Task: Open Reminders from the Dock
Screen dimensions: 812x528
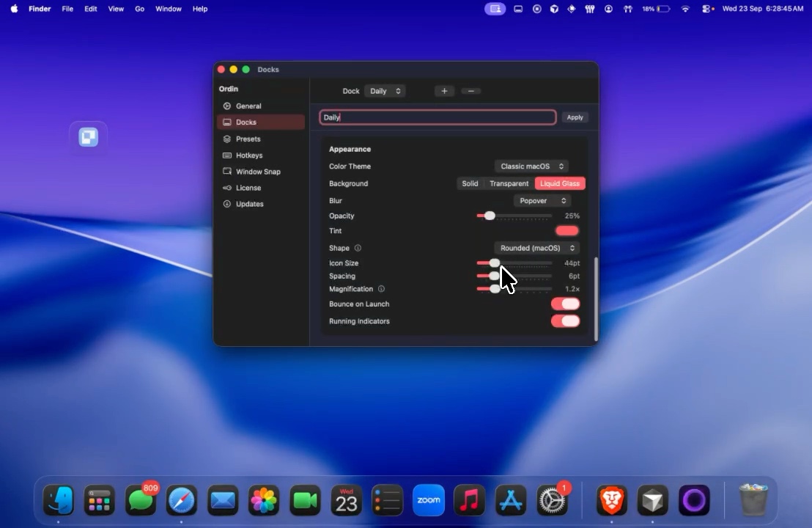Action: 388,501
